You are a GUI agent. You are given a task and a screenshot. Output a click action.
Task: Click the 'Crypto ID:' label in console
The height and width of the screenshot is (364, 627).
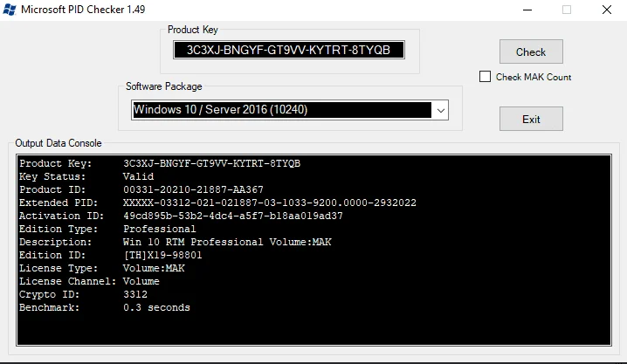click(x=49, y=294)
